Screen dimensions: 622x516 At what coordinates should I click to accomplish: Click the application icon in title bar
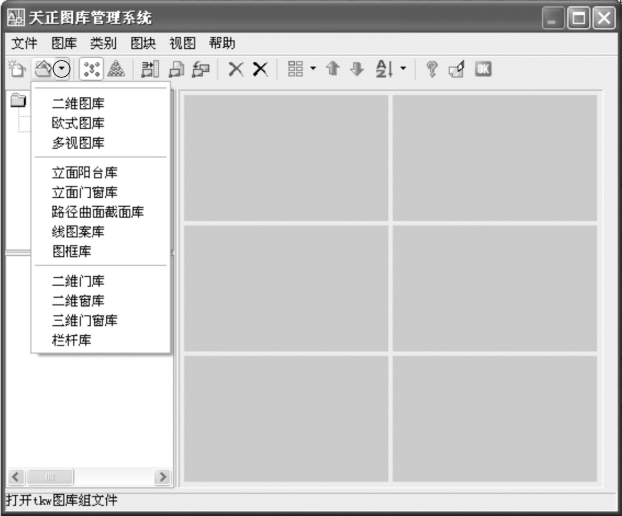(x=16, y=17)
